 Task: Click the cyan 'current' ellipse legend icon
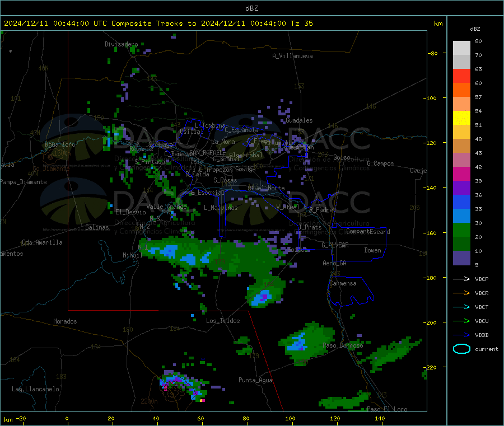click(461, 349)
